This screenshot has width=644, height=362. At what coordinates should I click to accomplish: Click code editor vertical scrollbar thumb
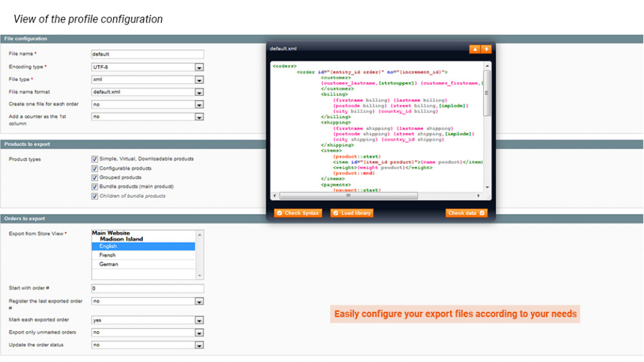(487, 93)
